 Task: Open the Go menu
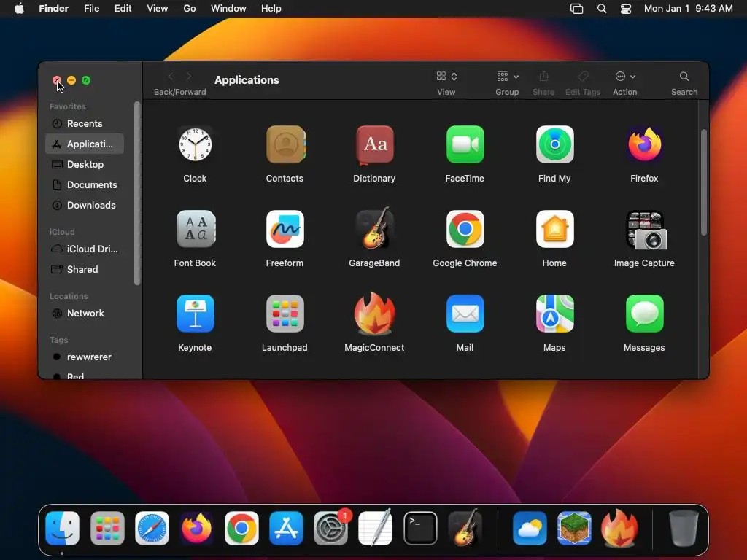click(190, 9)
